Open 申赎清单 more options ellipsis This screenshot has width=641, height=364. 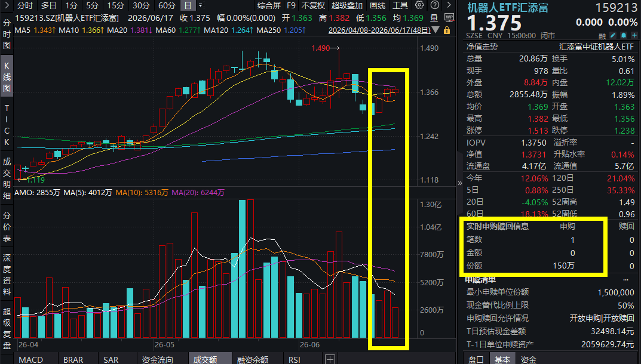click(x=625, y=280)
